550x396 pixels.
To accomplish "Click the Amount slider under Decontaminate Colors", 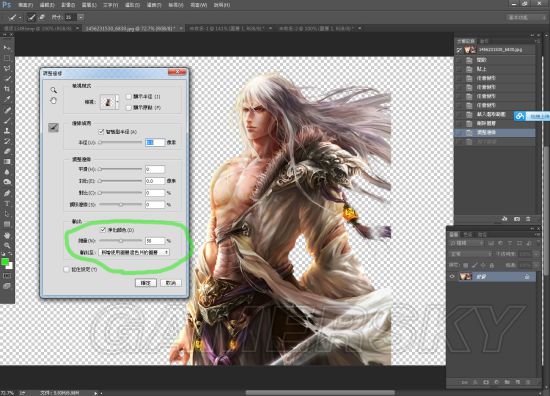I will pyautogui.click(x=121, y=241).
